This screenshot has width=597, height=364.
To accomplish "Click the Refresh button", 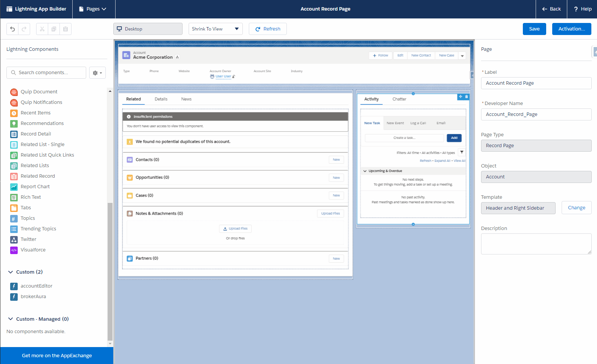I will click(268, 29).
